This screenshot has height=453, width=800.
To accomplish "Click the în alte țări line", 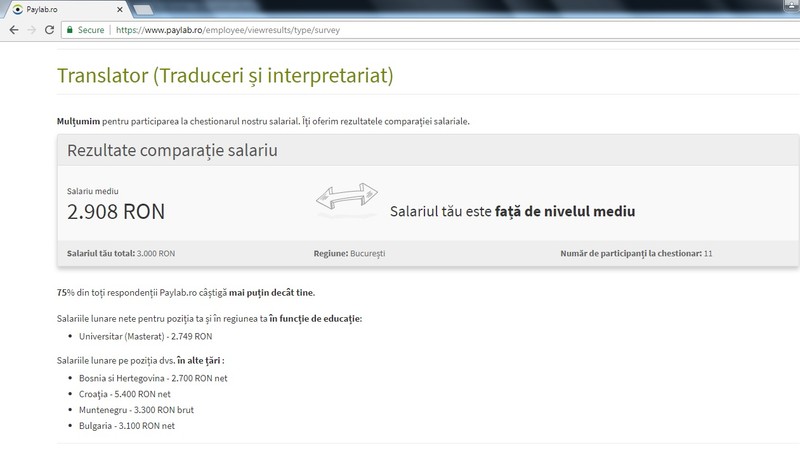I will pos(140,361).
